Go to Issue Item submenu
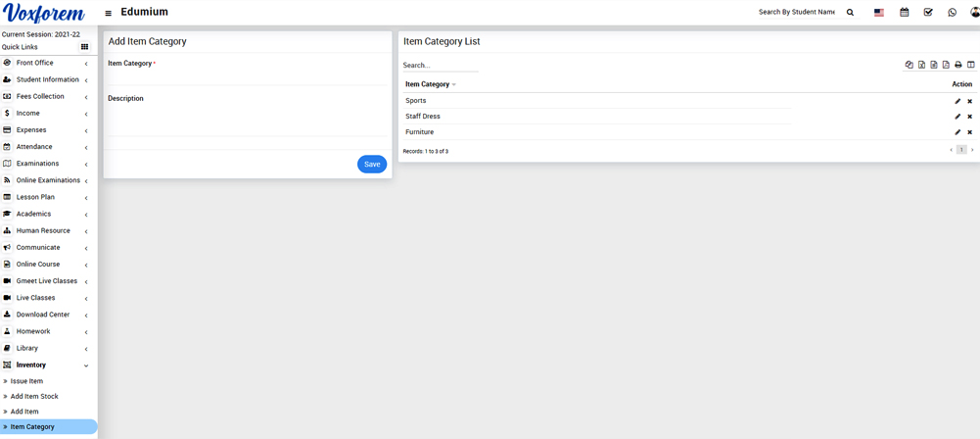 (26, 381)
